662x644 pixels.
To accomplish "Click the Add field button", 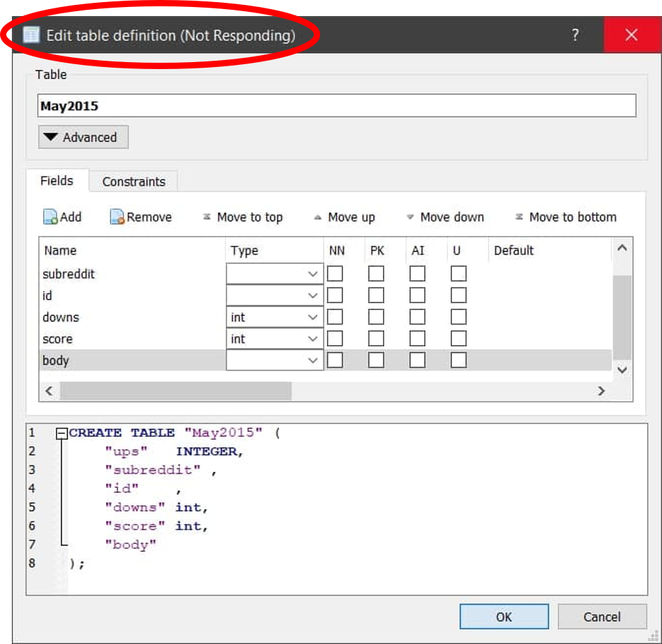I will point(63,217).
